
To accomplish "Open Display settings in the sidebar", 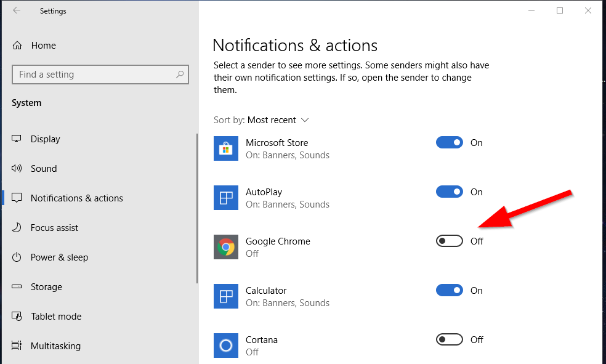I will click(x=45, y=139).
